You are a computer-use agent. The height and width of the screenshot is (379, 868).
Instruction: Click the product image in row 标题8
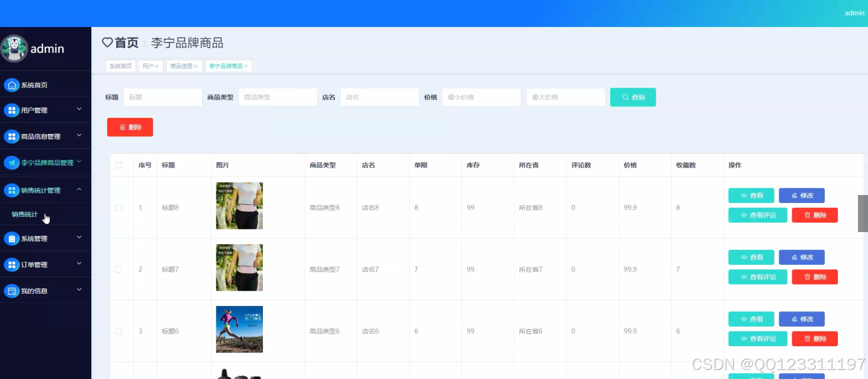239,206
